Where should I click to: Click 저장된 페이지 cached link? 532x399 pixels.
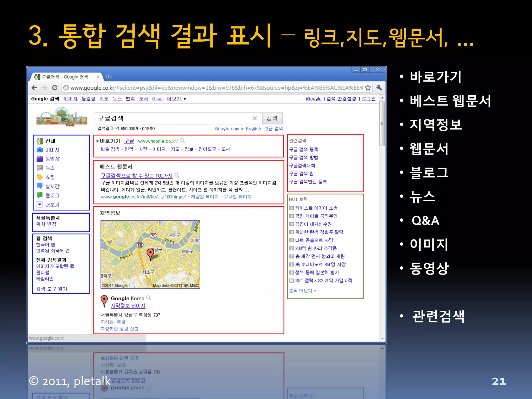(x=204, y=197)
